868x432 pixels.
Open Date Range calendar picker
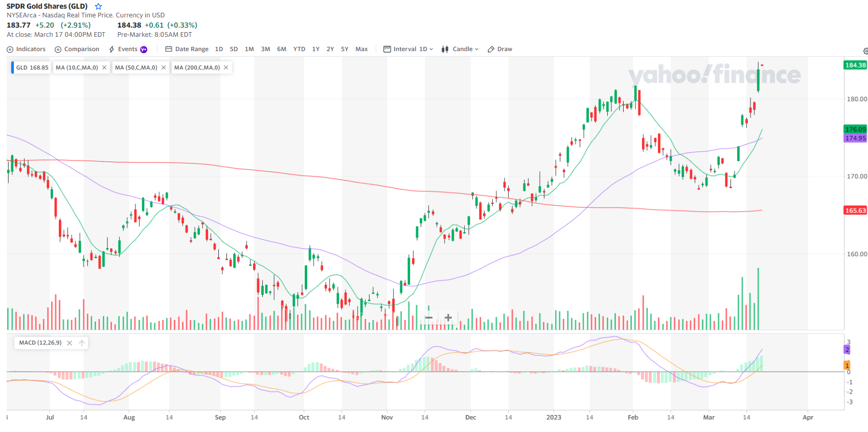point(187,49)
